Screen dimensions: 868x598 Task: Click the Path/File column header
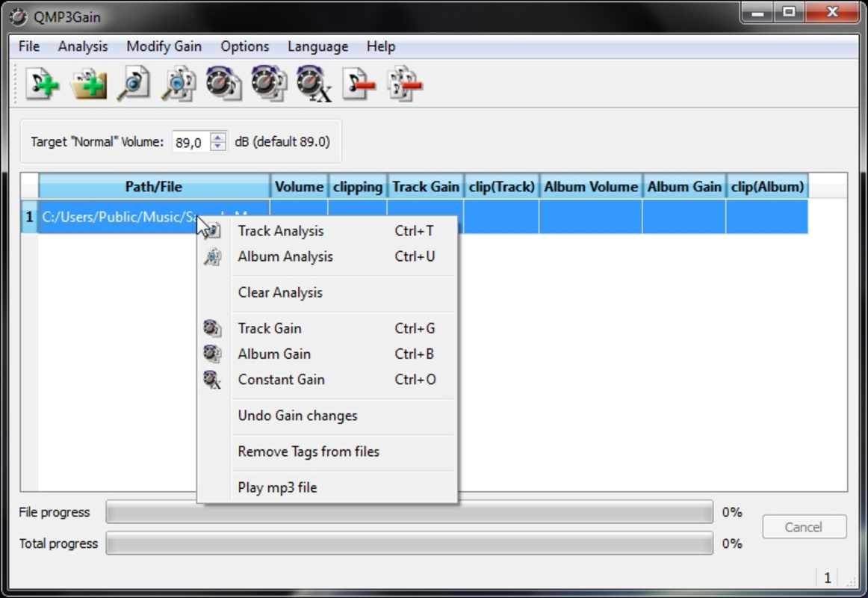[154, 187]
